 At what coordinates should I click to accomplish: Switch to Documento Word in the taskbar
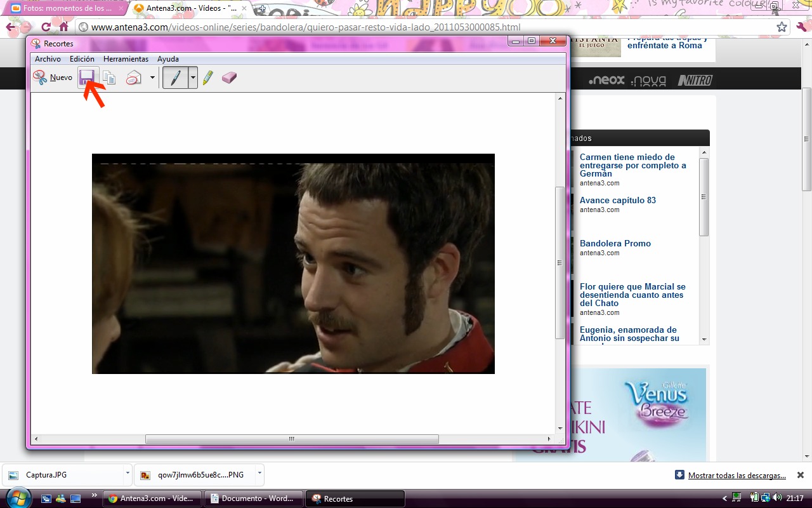pyautogui.click(x=253, y=498)
